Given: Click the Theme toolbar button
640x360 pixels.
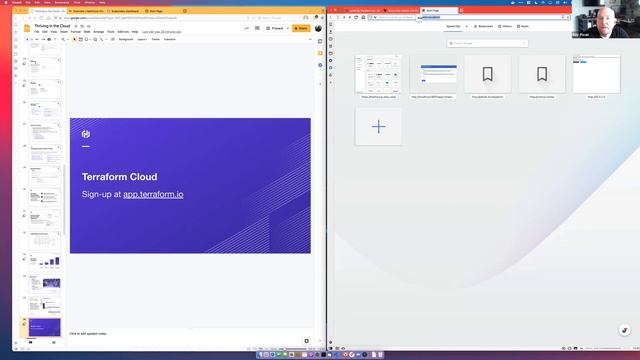Looking at the screenshot, I should [156, 40].
